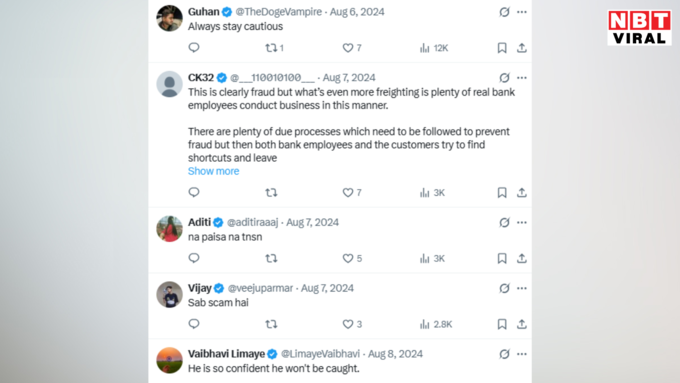Repost Vijay's "Sab scam hai" tweet
Screen dimensions: 680x383
tap(271, 324)
